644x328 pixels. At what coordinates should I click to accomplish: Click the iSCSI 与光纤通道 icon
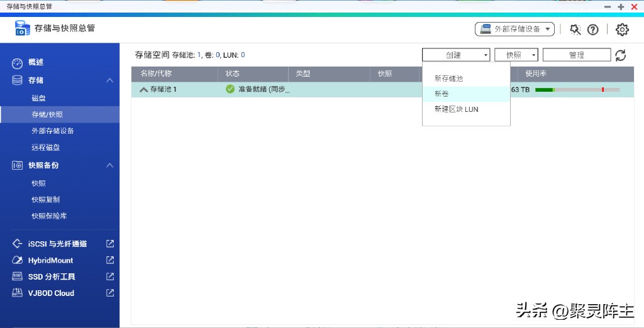click(x=17, y=243)
